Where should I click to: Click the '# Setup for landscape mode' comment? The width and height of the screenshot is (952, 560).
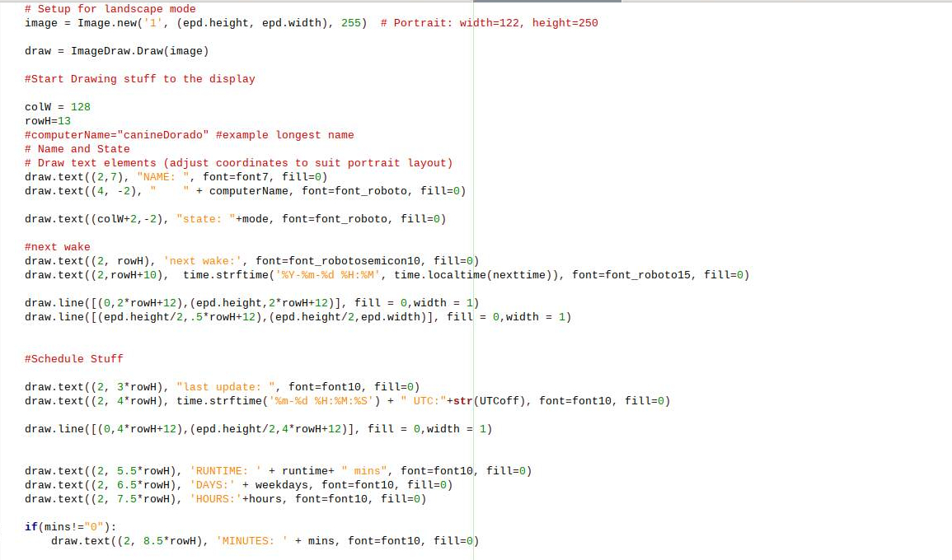click(110, 9)
